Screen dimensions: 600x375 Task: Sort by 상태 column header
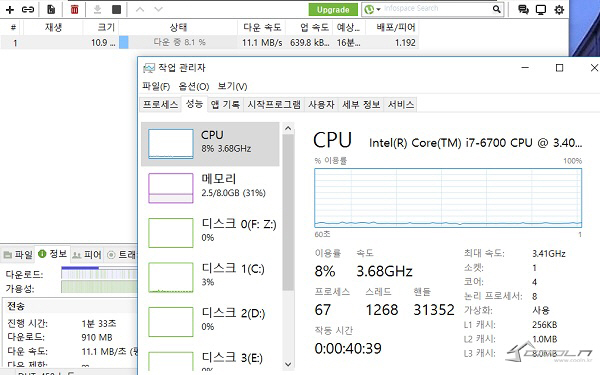[x=178, y=27]
